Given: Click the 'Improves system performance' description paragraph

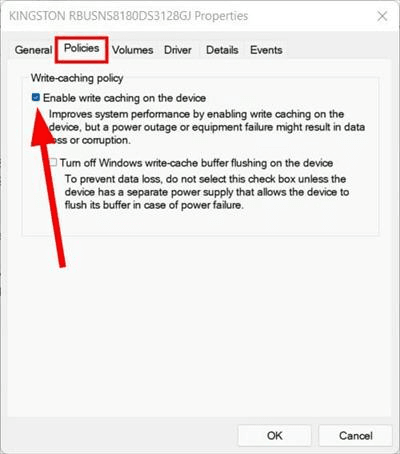Looking at the screenshot, I should 207,127.
